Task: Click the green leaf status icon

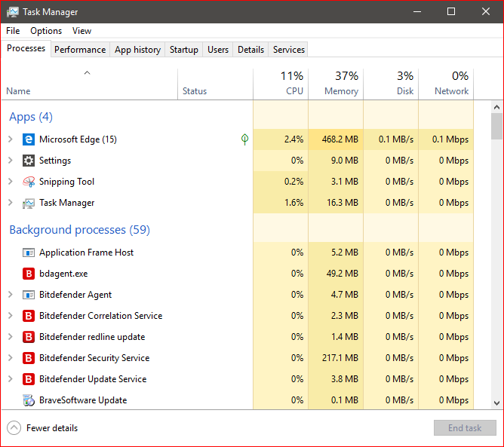Action: coord(244,139)
